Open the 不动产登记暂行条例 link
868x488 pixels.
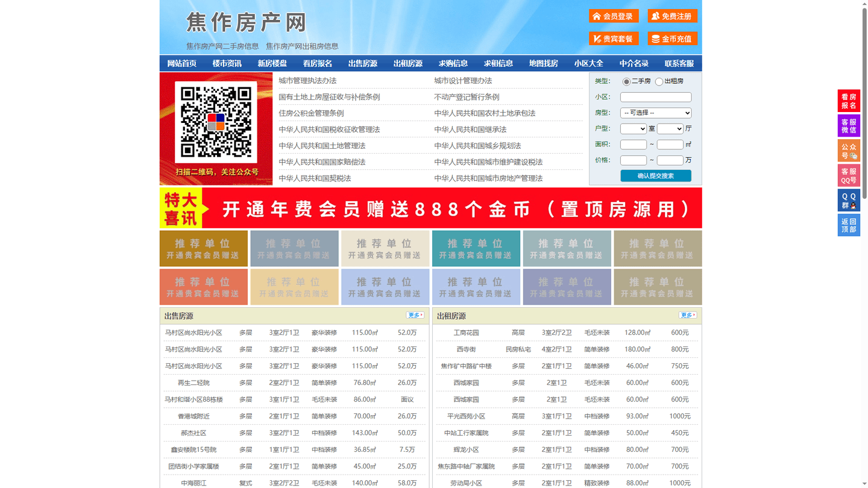(x=467, y=97)
